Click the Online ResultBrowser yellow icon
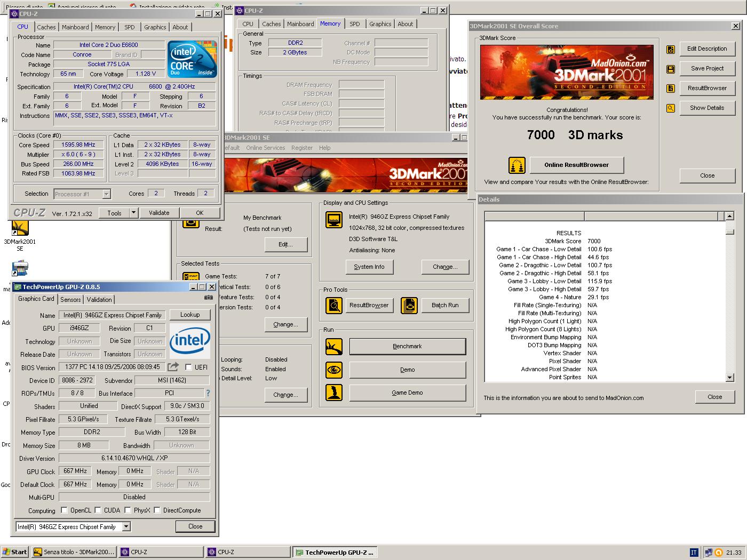Image resolution: width=747 pixels, height=560 pixels. point(516,165)
